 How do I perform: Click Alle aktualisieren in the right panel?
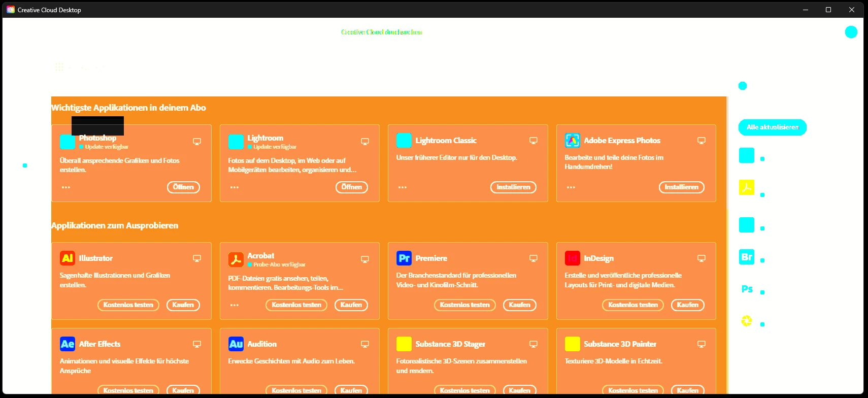[773, 127]
